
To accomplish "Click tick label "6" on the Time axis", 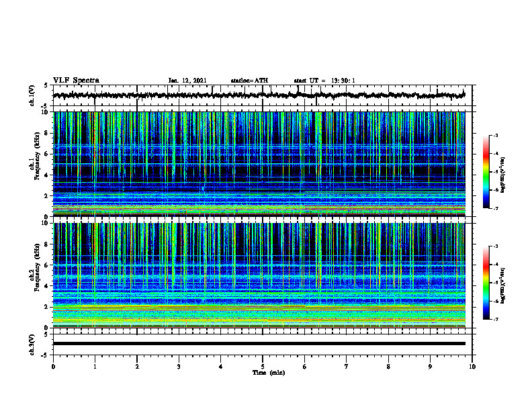I will (x=305, y=367).
